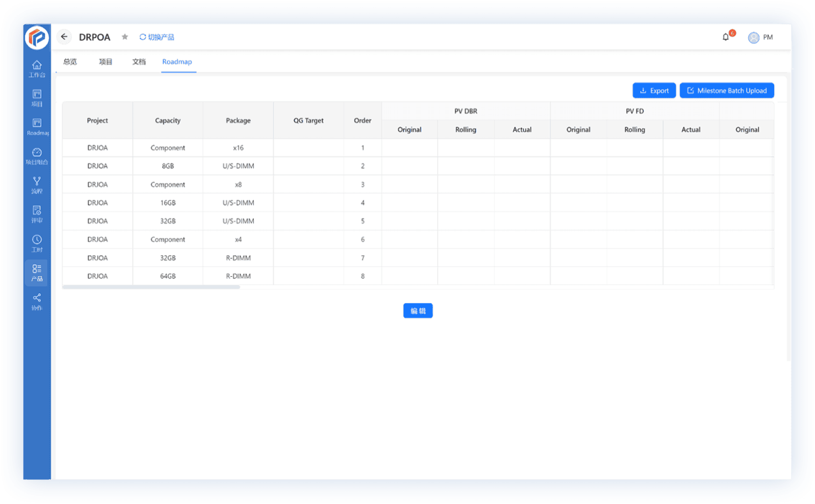Open the 流程 workflow icon in sidebar
815x504 pixels.
click(x=37, y=185)
